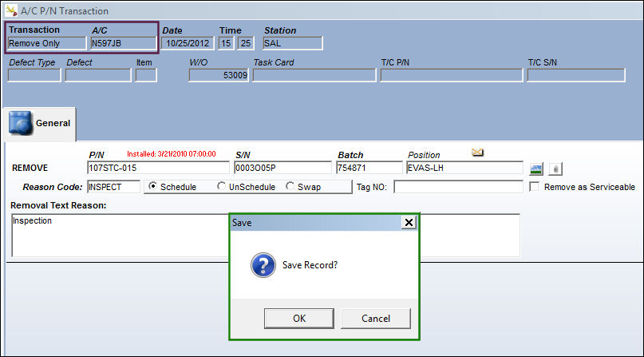This screenshot has width=644, height=357.
Task: Click the General tab icon
Action: [x=20, y=123]
